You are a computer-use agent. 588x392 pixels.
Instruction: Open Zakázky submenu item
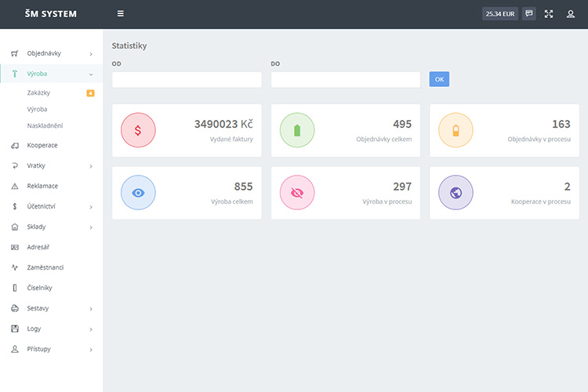(38, 93)
